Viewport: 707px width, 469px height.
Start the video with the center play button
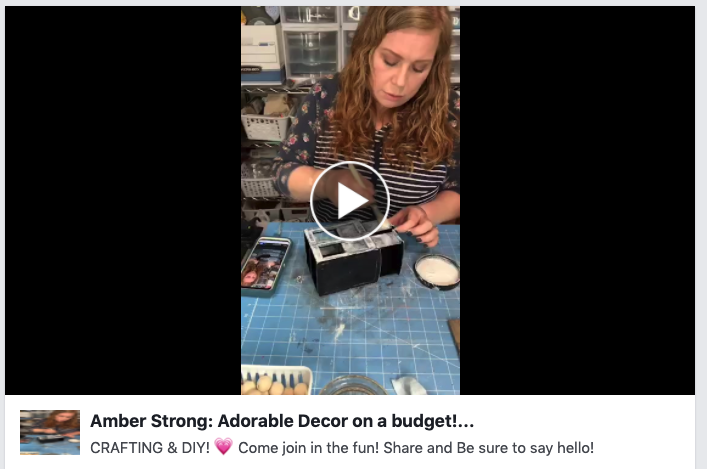(x=350, y=201)
